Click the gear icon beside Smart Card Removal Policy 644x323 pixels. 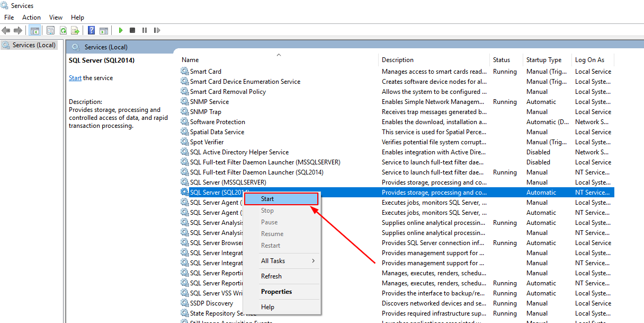coord(185,92)
